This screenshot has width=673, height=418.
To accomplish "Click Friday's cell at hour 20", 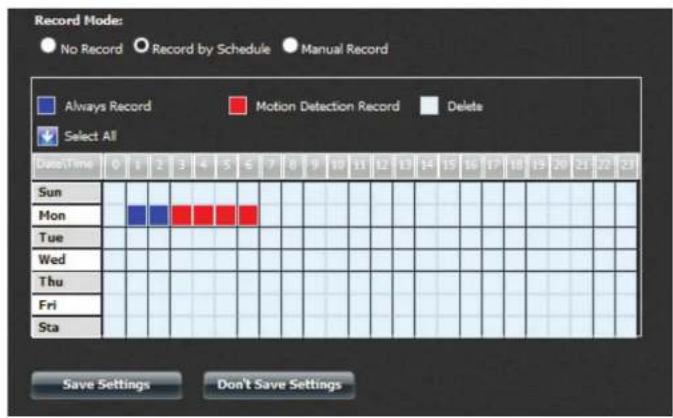I will [560, 305].
